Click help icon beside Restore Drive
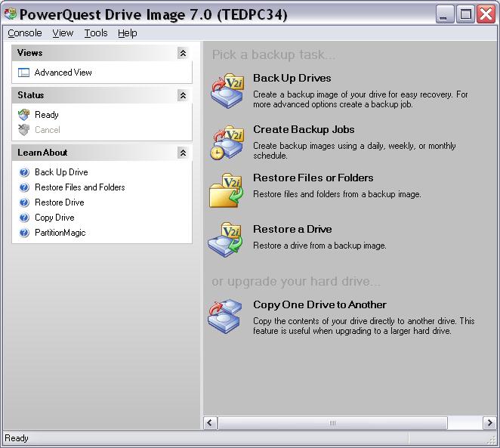Viewport: 500px width, 448px height. click(x=24, y=202)
